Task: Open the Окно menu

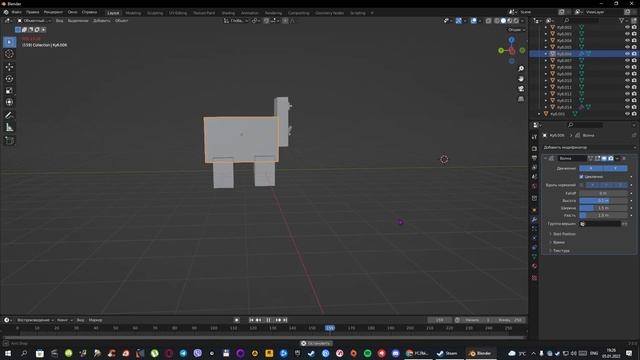Action: click(x=72, y=12)
